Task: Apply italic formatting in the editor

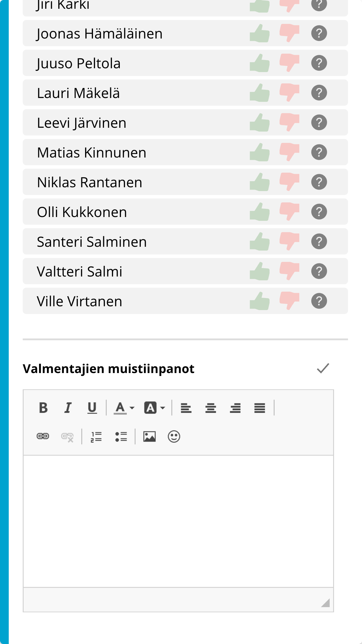Action: [68, 408]
